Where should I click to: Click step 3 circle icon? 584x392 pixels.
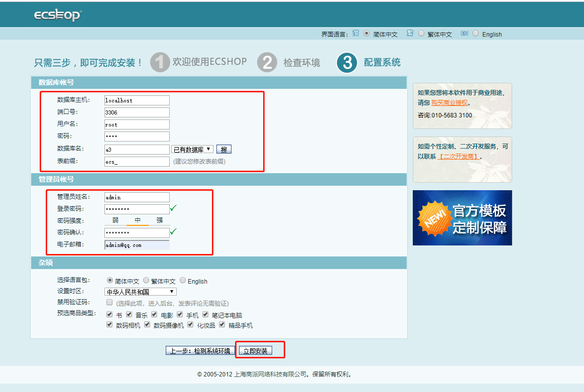pos(347,63)
